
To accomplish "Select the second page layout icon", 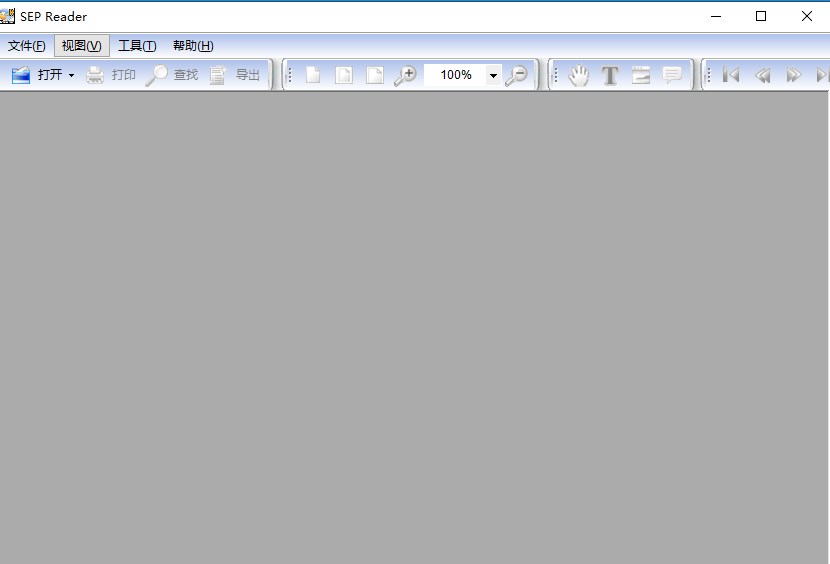I will coord(344,75).
